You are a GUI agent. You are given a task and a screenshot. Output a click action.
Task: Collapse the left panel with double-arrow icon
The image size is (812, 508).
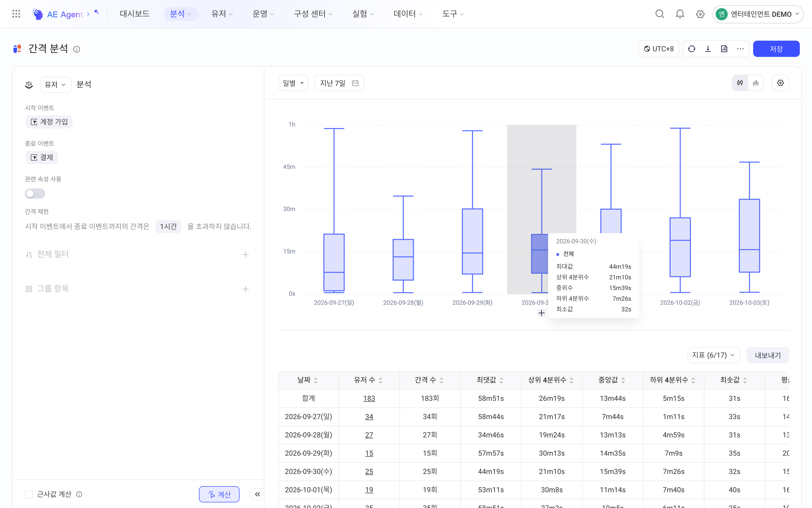pyautogui.click(x=257, y=494)
